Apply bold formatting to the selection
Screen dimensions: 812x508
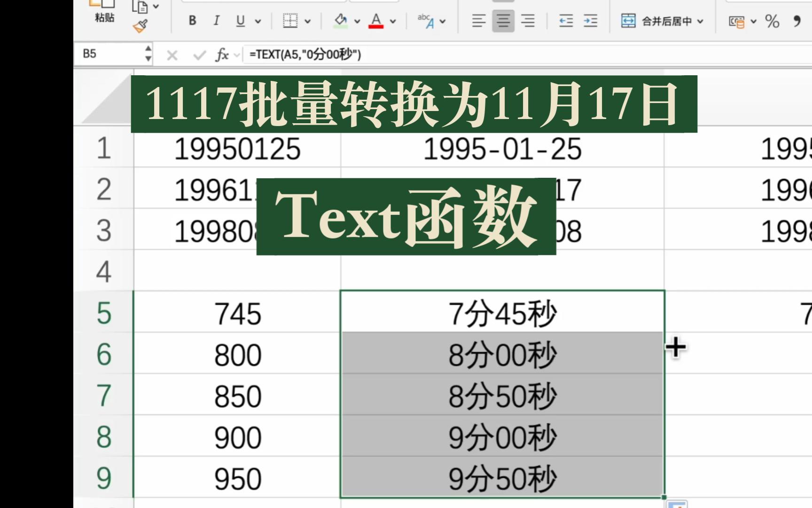pos(192,21)
